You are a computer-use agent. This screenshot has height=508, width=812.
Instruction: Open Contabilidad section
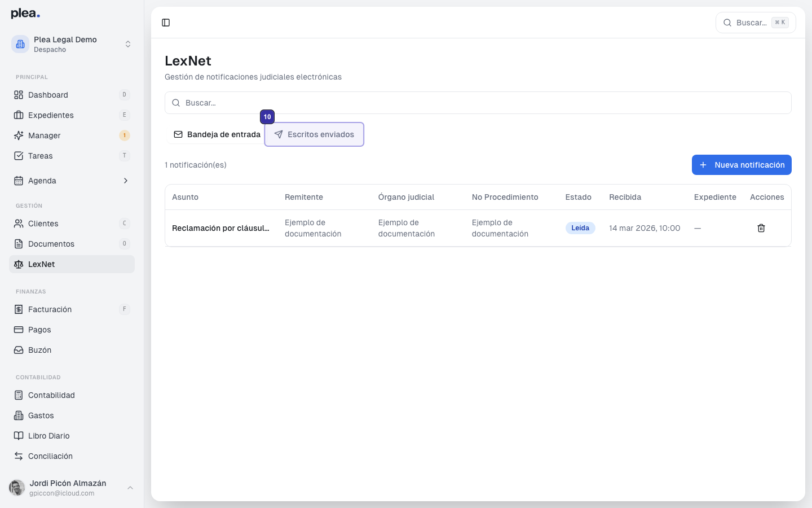[72, 395]
